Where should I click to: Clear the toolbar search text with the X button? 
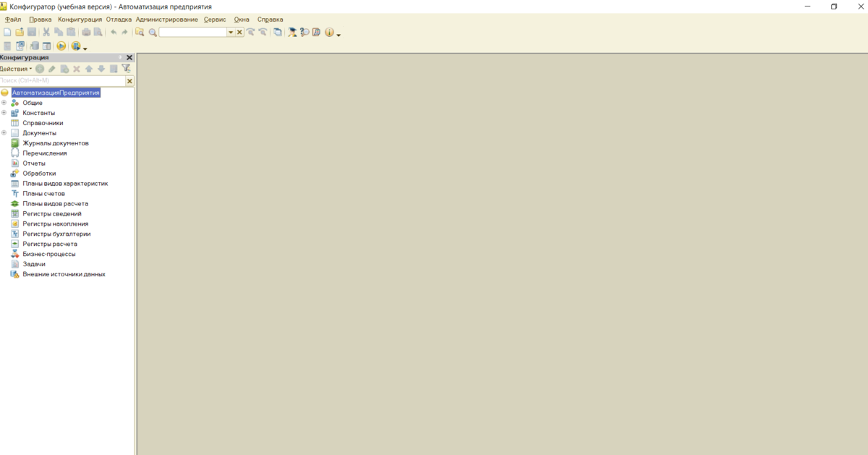pyautogui.click(x=239, y=33)
